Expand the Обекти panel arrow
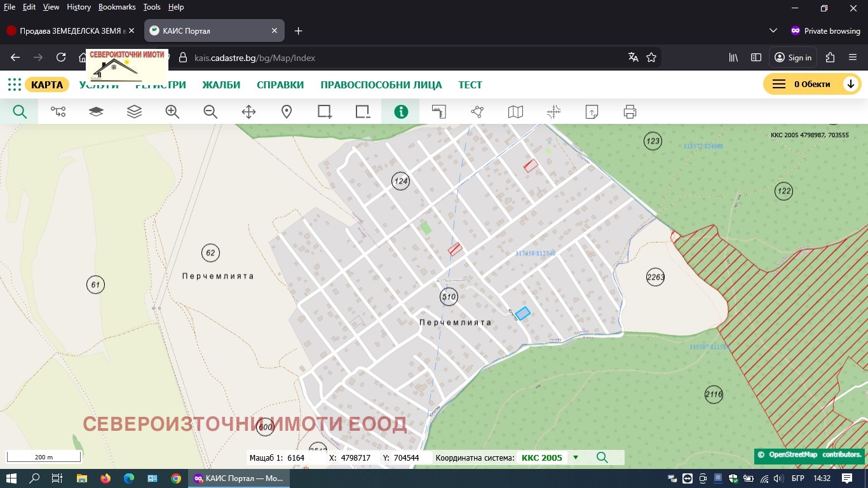This screenshot has width=868, height=488. [x=851, y=83]
